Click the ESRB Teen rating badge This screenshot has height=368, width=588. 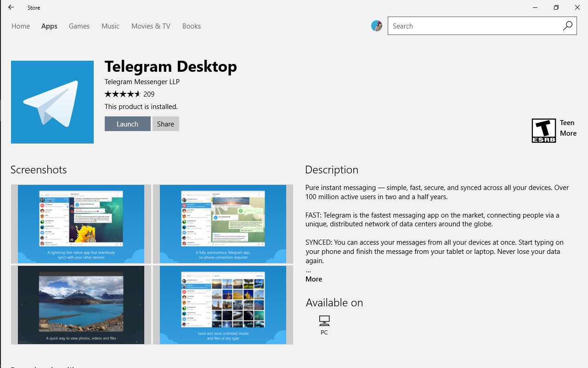pyautogui.click(x=543, y=131)
